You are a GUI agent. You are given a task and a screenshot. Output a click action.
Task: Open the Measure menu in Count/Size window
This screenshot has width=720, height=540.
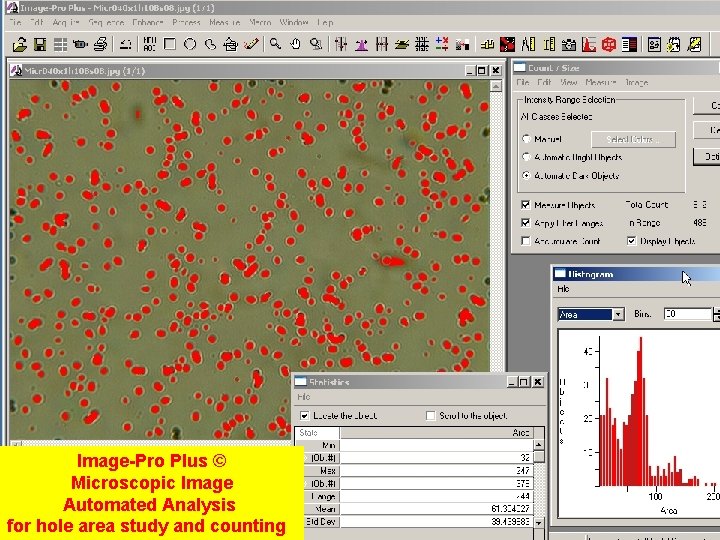(601, 82)
